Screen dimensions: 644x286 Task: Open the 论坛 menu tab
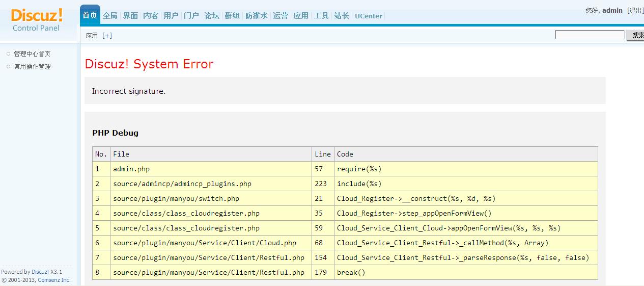pyautogui.click(x=212, y=16)
